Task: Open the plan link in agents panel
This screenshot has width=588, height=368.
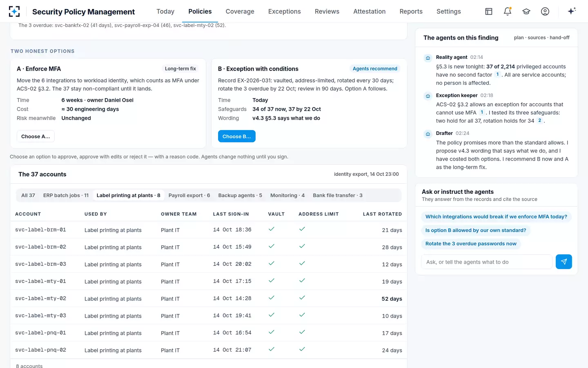Action: 519,38
